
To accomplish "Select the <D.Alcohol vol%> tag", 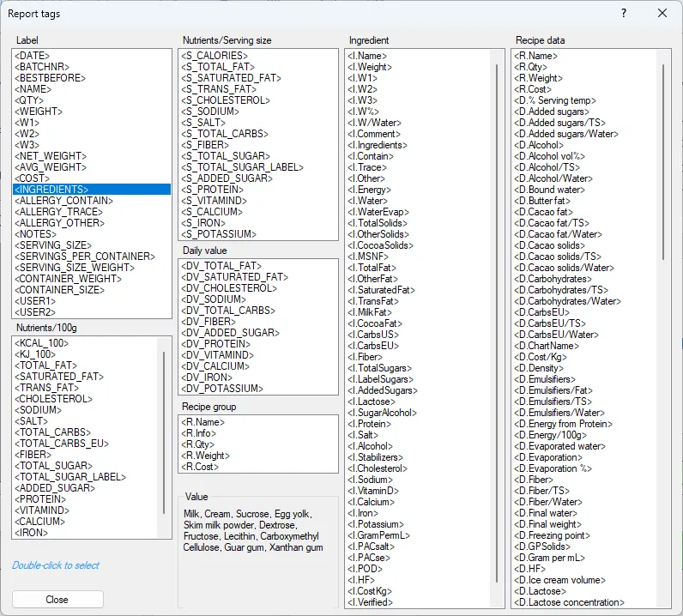I will tap(549, 156).
